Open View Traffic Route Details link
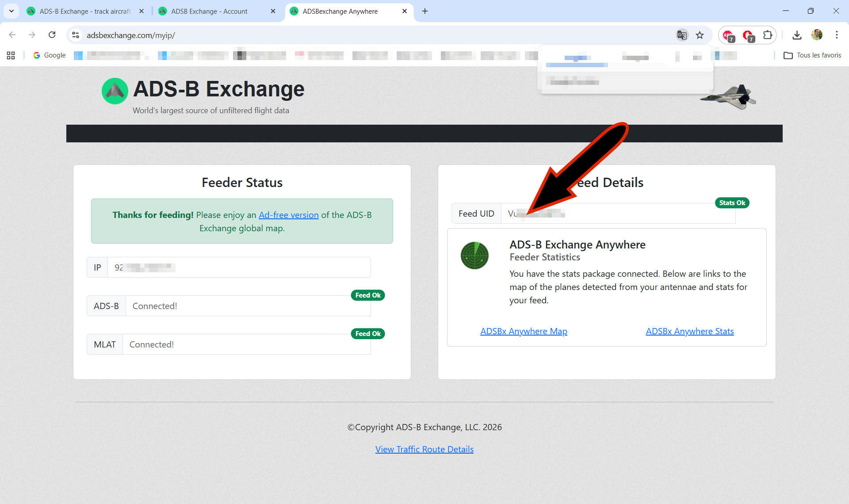Screen dimensions: 849x504 (x=424, y=449)
